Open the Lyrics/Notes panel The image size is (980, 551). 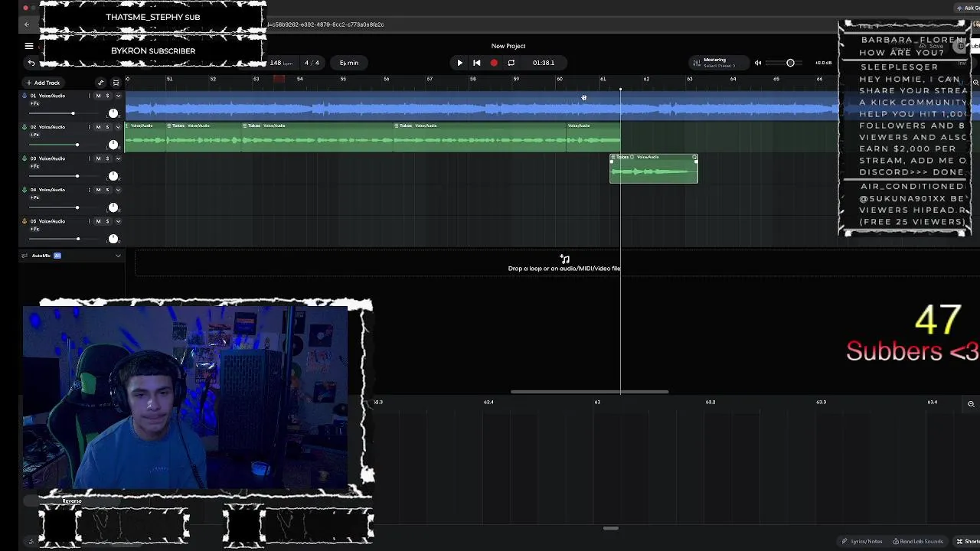862,541
